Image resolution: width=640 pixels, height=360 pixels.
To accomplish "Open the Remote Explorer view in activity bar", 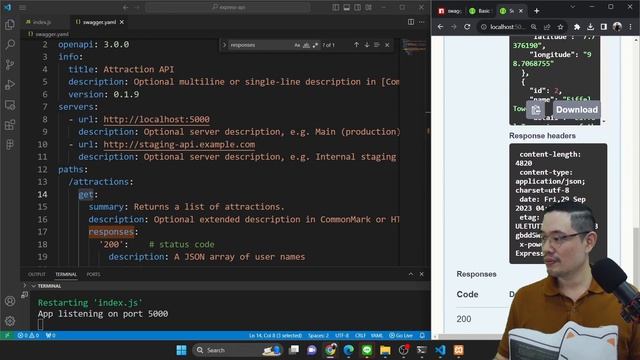I will [10, 105].
